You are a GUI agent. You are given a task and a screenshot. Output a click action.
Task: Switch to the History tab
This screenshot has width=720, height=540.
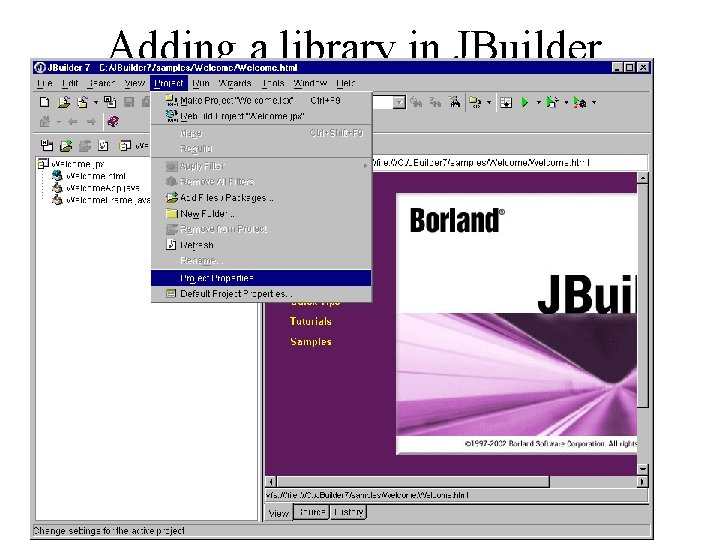pos(349,512)
